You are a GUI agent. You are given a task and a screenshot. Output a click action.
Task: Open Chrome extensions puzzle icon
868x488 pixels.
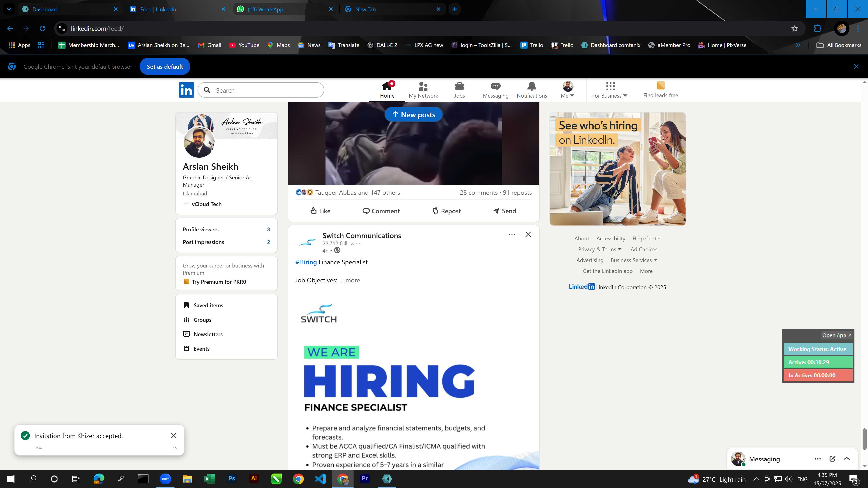817,29
